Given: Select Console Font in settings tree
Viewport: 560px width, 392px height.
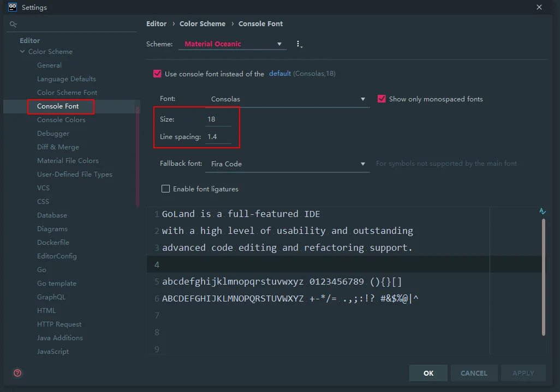Looking at the screenshot, I should 58,106.
